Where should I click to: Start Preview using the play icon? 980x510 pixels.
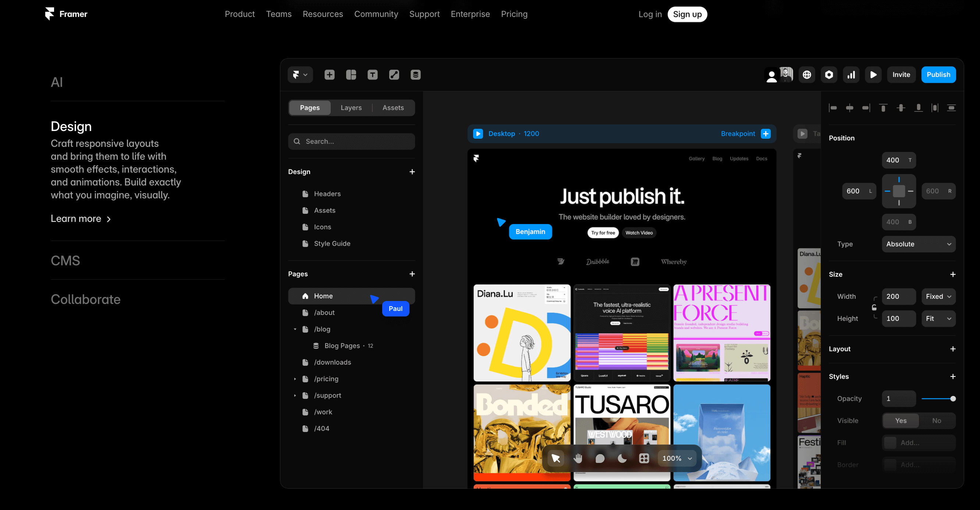[873, 75]
